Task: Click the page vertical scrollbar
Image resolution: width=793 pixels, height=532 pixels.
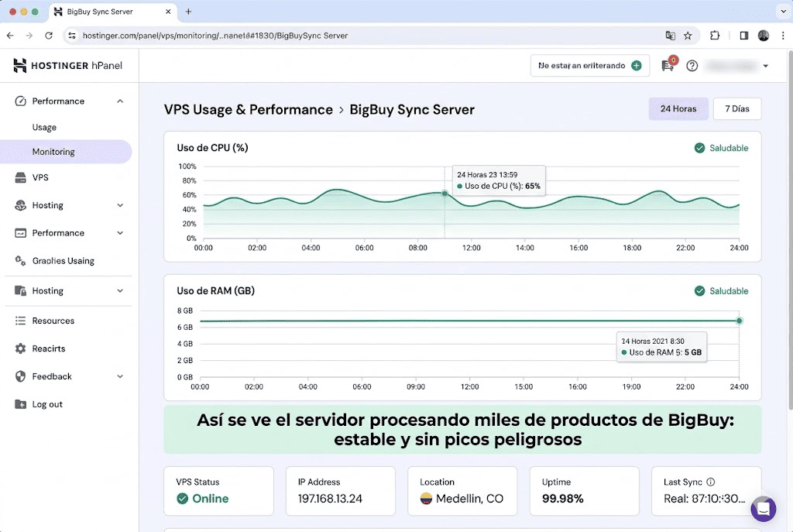Action: 790,230
